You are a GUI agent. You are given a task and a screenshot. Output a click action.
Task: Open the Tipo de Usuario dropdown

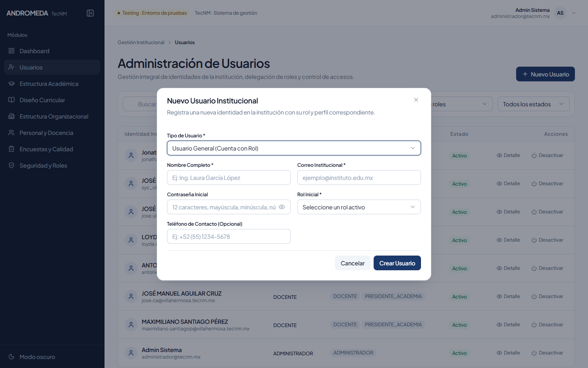294,148
